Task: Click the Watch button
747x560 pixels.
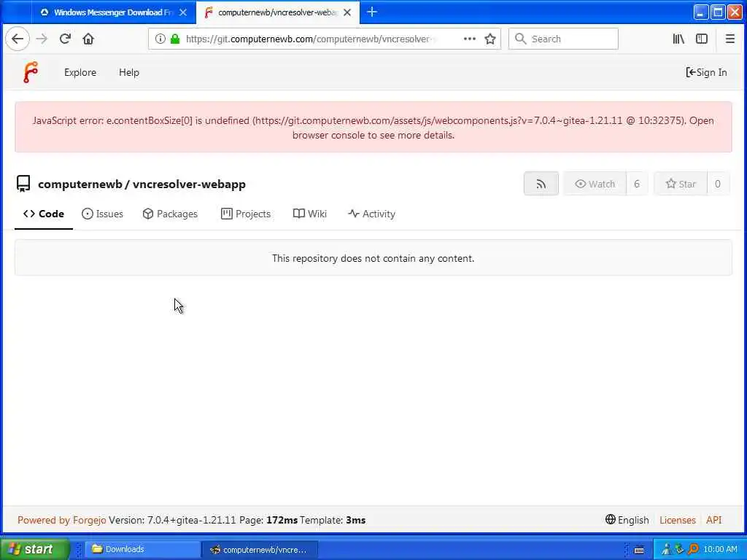Action: (595, 184)
